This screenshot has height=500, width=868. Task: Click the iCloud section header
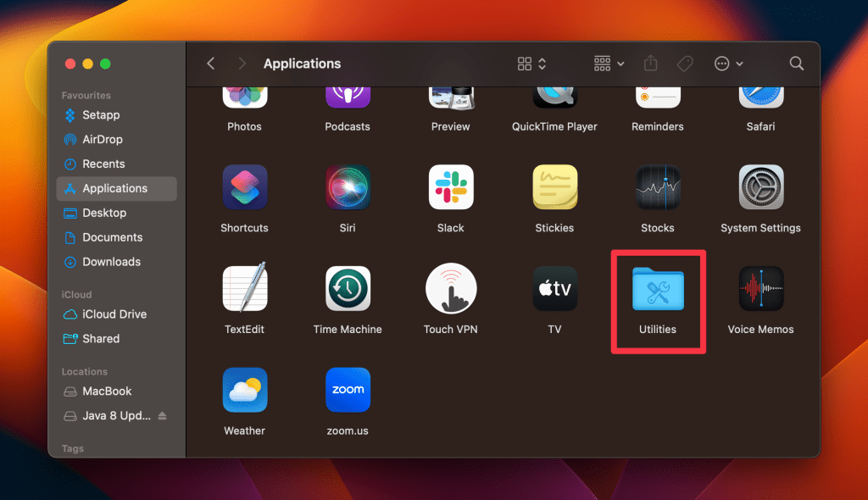coord(77,295)
